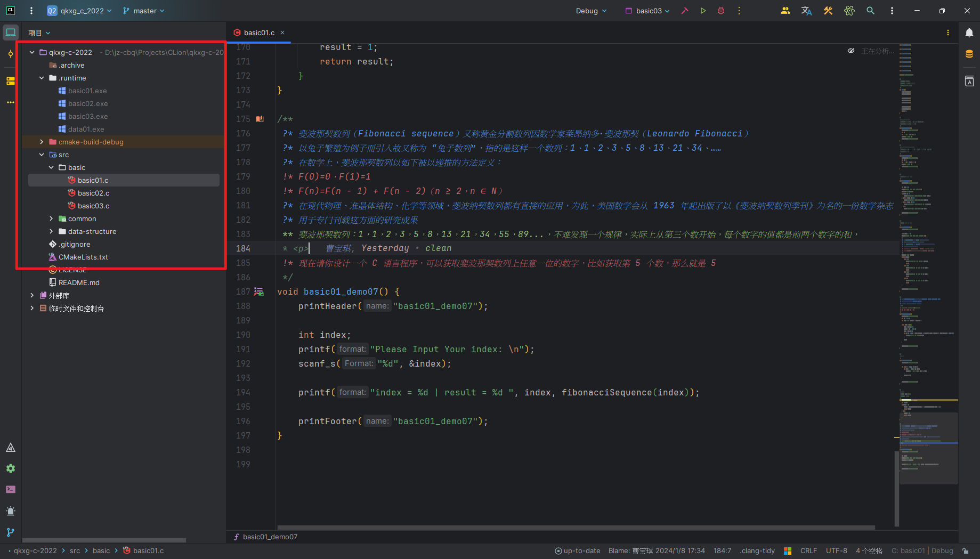Image resolution: width=980 pixels, height=559 pixels.
Task: Open the Structure tool window icon
Action: click(11, 81)
